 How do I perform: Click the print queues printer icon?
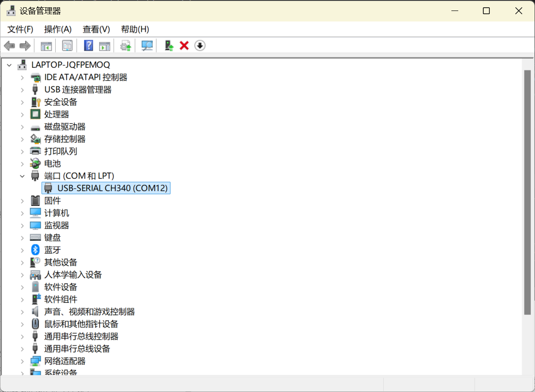[x=36, y=151]
